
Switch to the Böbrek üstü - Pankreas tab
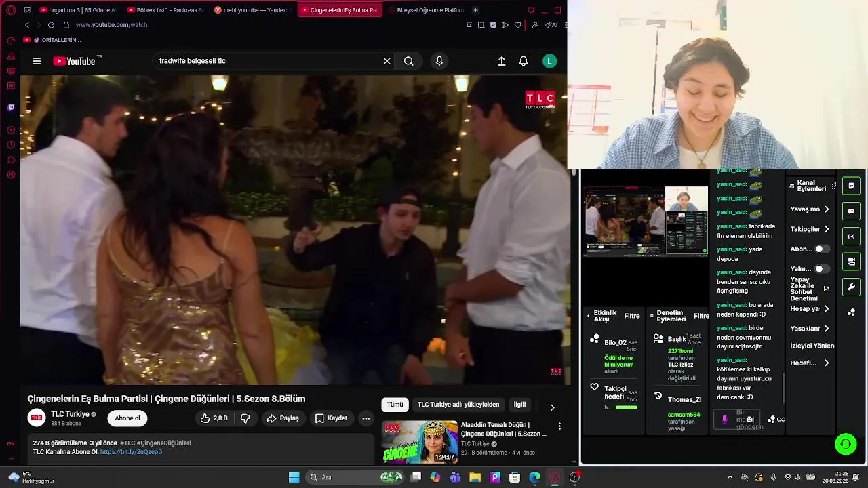point(165,10)
